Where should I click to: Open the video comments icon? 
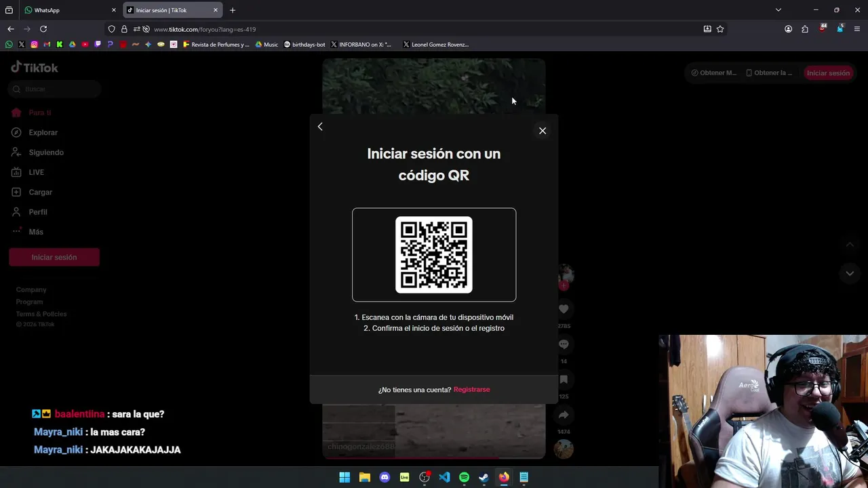coord(564,344)
